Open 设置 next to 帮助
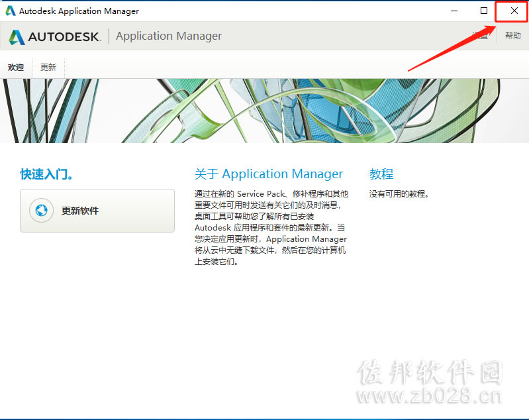529x420 pixels. pyautogui.click(x=481, y=36)
